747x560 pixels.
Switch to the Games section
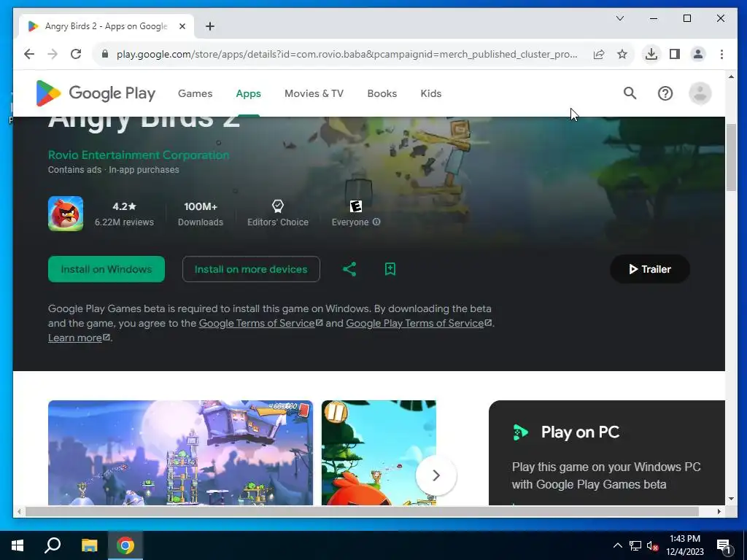[196, 93]
